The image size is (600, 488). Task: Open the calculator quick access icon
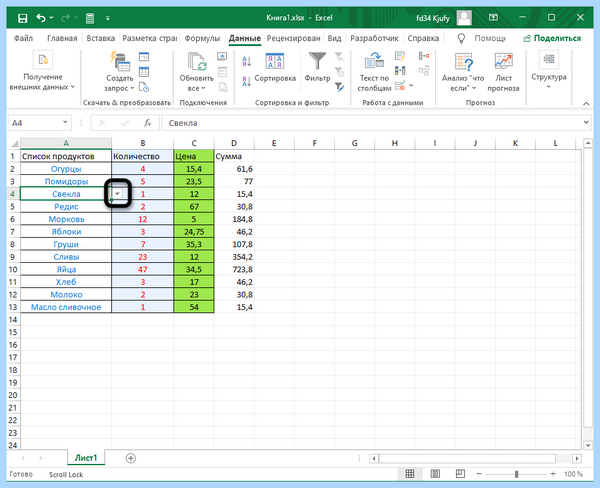click(90, 18)
